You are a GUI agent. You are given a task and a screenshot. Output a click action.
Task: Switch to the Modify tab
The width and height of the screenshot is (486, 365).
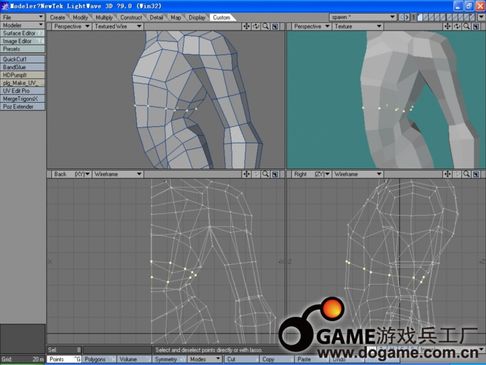(80, 17)
